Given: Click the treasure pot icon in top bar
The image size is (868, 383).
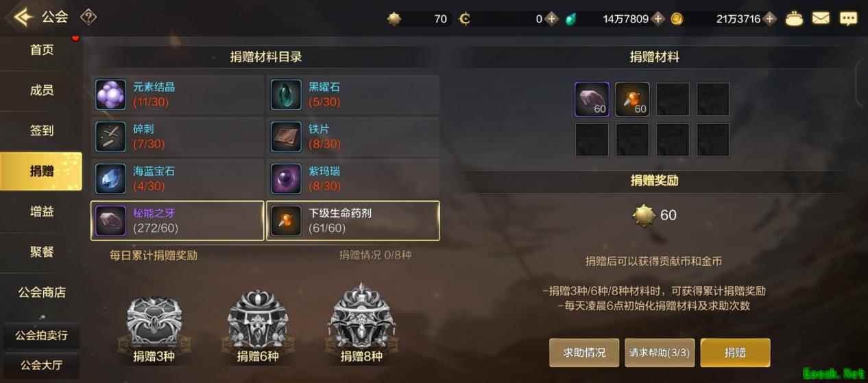Looking at the screenshot, I should pyautogui.click(x=794, y=19).
